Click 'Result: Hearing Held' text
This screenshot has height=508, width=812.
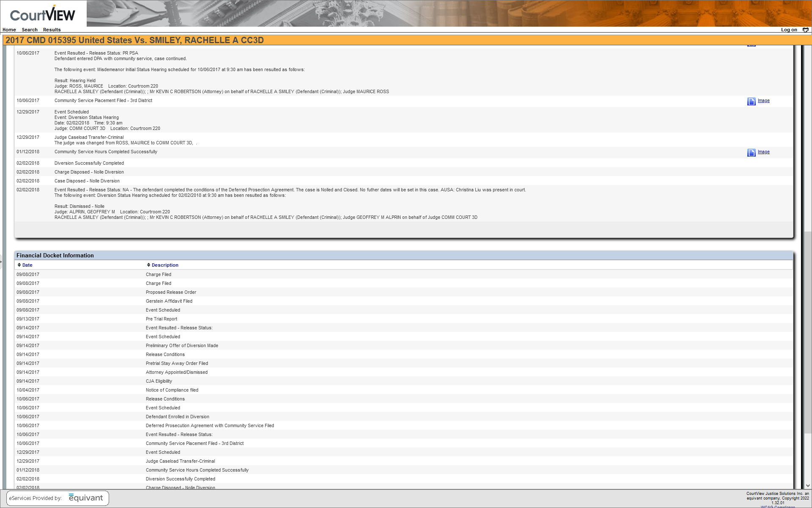[75, 80]
